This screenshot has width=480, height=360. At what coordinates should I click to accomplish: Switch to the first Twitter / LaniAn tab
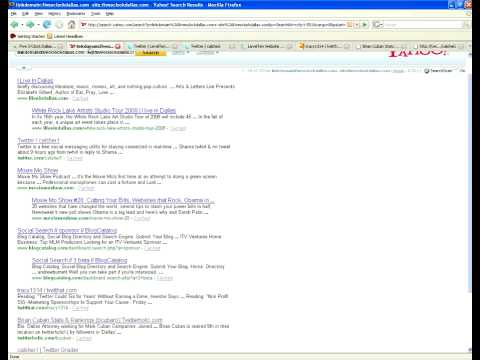pyautogui.click(x=152, y=46)
